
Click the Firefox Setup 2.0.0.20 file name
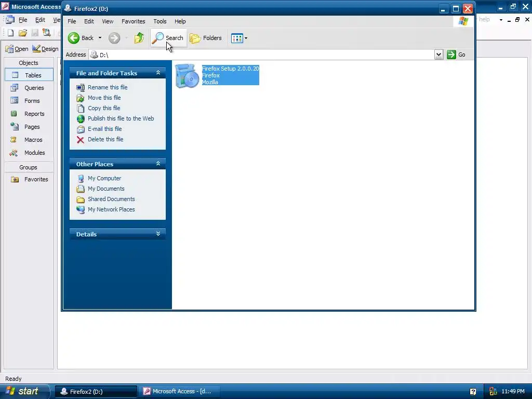[230, 69]
